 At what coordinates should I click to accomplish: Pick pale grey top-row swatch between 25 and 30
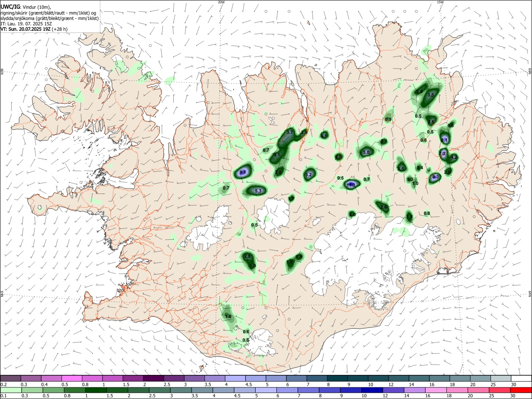500,379
